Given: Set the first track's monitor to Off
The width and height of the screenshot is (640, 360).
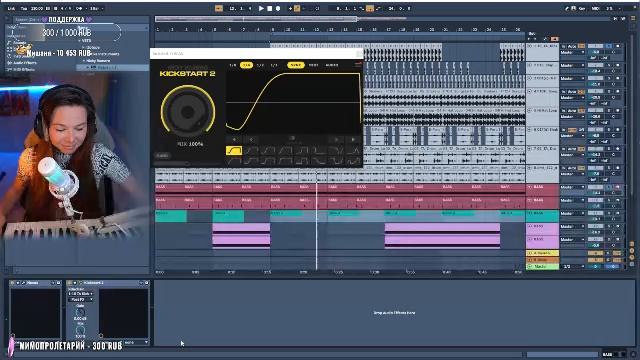Looking at the screenshot, I should (x=581, y=46).
